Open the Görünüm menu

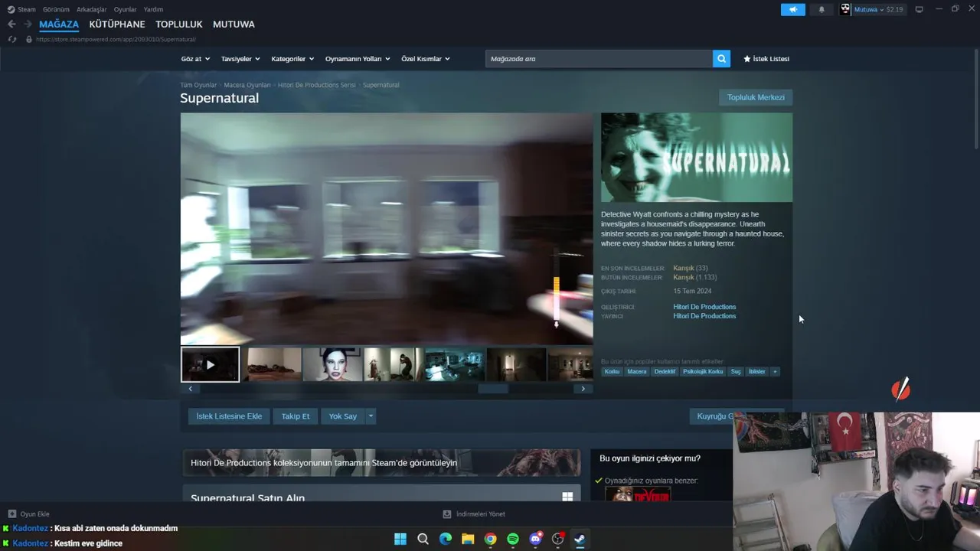point(56,9)
